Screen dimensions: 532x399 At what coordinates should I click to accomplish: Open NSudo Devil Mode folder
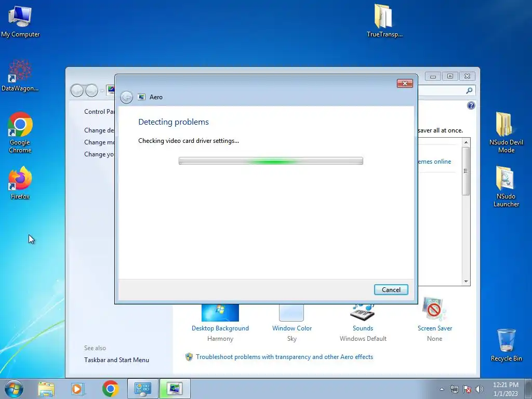(x=506, y=132)
